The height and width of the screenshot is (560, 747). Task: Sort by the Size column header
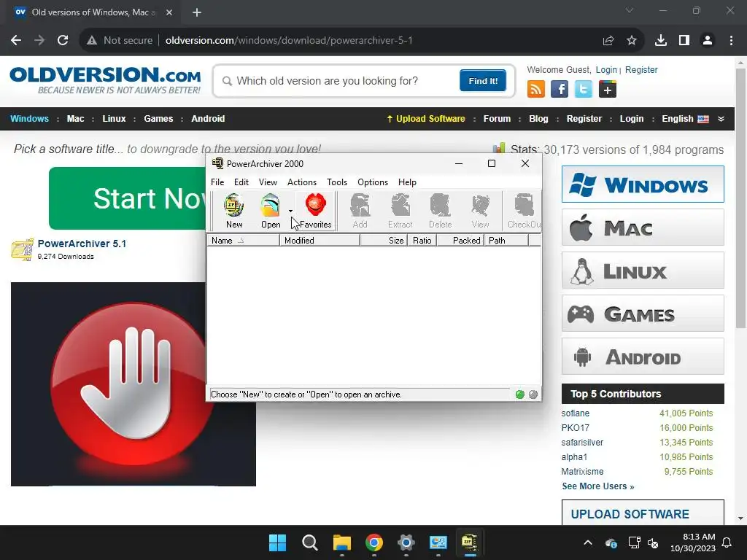(x=384, y=241)
